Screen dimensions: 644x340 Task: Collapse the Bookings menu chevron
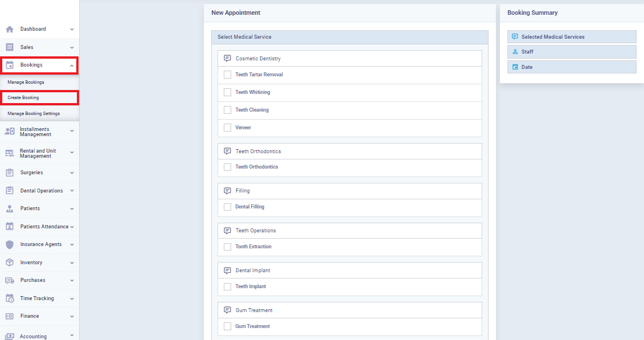pyautogui.click(x=72, y=65)
